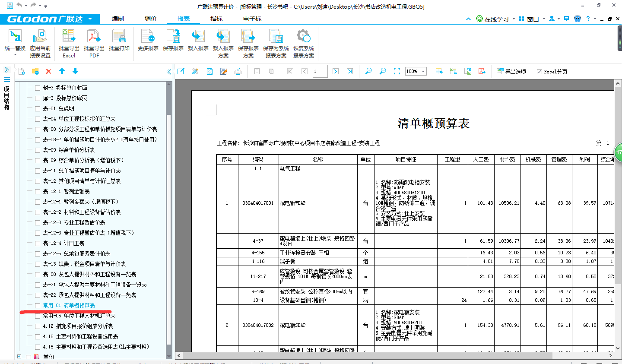Viewport: 622px width, 364px height.
Task: Click the print icon in preview toolbar
Action: (x=238, y=71)
